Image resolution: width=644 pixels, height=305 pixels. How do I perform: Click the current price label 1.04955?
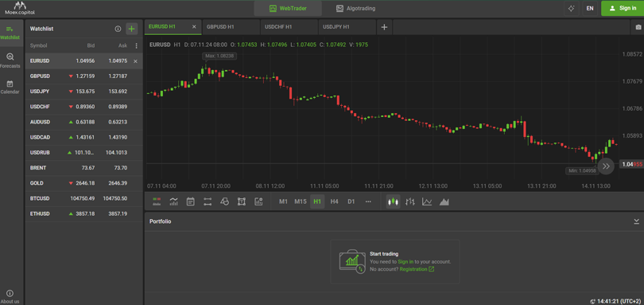(x=632, y=164)
